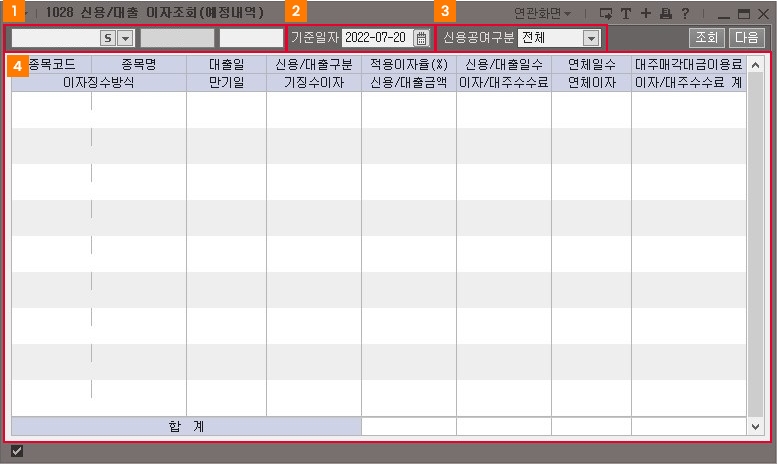The image size is (777, 464).
Task: Click the 이자징수방식 column header
Action: 99,82
